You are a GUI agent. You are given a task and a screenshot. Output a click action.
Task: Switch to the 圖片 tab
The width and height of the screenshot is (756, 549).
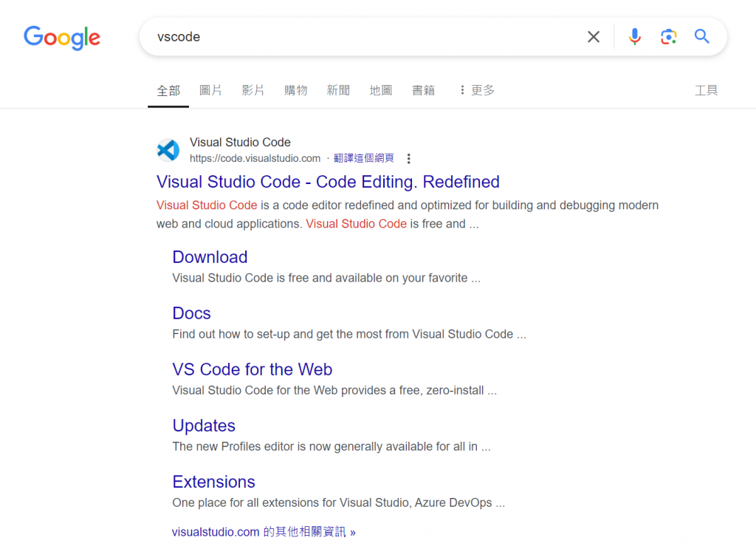tap(210, 90)
